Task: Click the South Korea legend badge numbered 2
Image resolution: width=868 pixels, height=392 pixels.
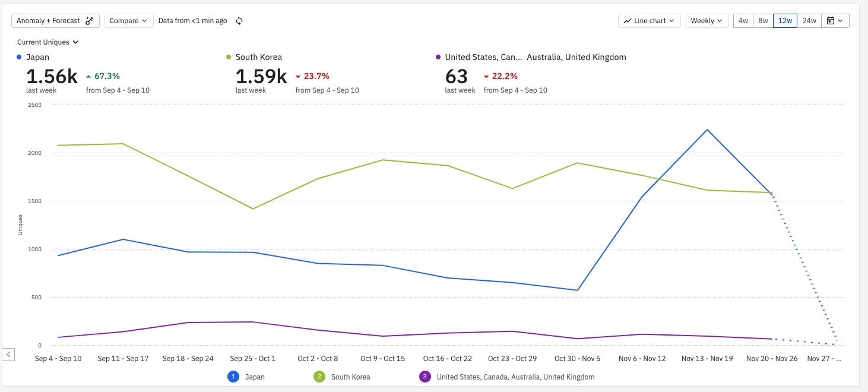Action: (x=319, y=377)
